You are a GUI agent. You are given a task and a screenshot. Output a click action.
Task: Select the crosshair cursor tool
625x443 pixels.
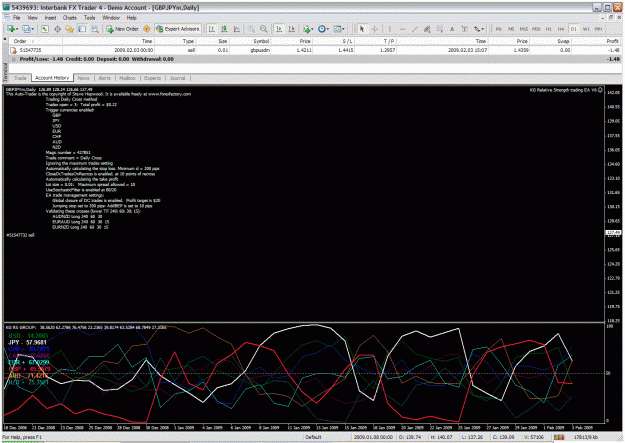click(375, 29)
